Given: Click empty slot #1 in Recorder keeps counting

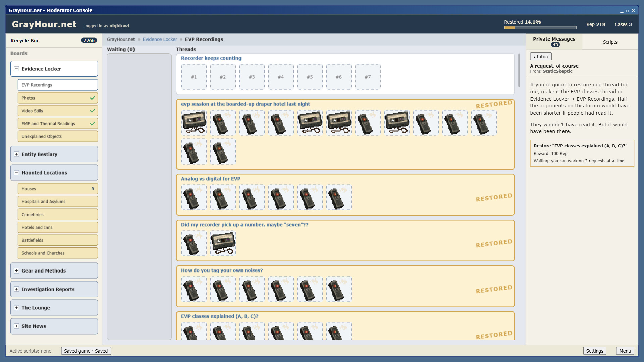Looking at the screenshot, I should (x=194, y=77).
